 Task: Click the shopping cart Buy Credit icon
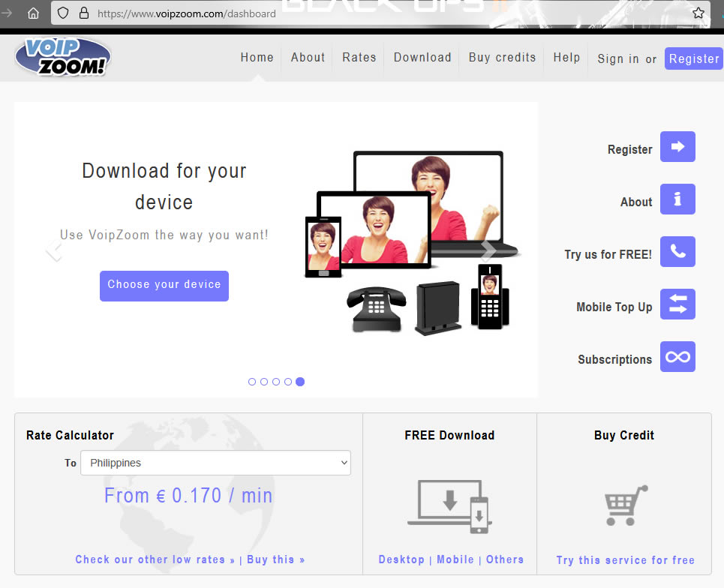coord(625,505)
